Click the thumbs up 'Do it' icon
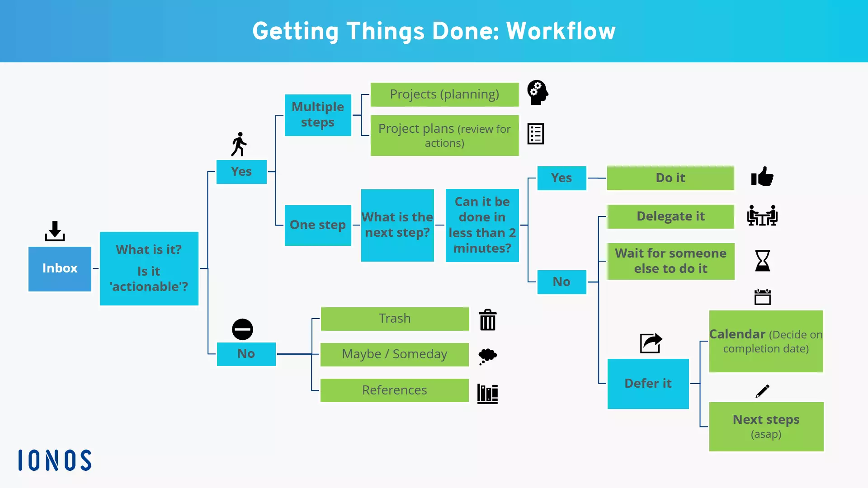Screen dimensions: 868x488 762,178
